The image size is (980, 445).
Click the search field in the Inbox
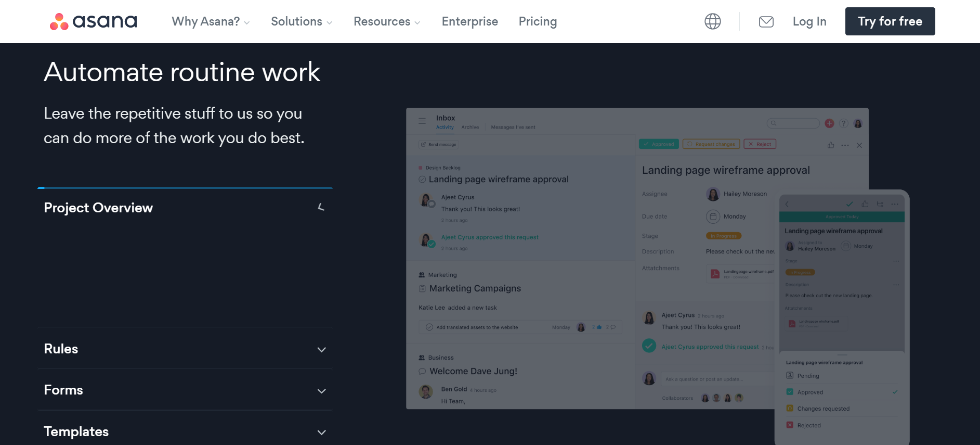pyautogui.click(x=793, y=123)
